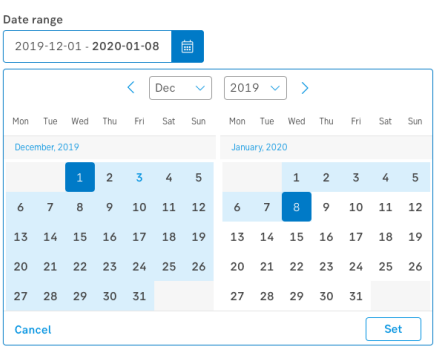Pick December 13 in the calendar
Image resolution: width=438 pixels, height=364 pixels.
tap(21, 236)
